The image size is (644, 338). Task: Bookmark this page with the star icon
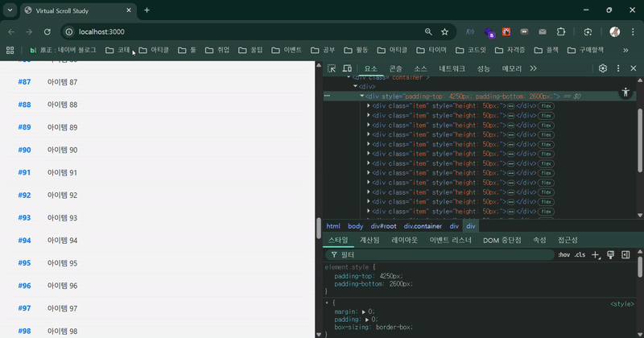pyautogui.click(x=444, y=31)
